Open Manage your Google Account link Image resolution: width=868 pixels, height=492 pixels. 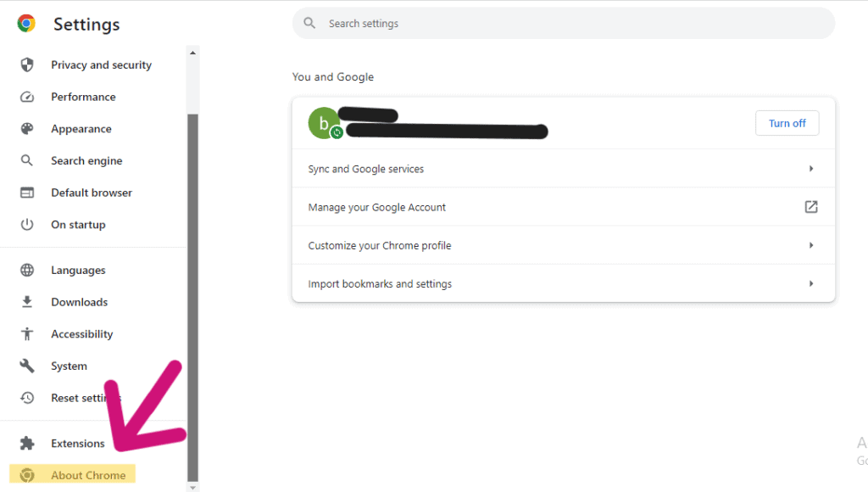[563, 207]
